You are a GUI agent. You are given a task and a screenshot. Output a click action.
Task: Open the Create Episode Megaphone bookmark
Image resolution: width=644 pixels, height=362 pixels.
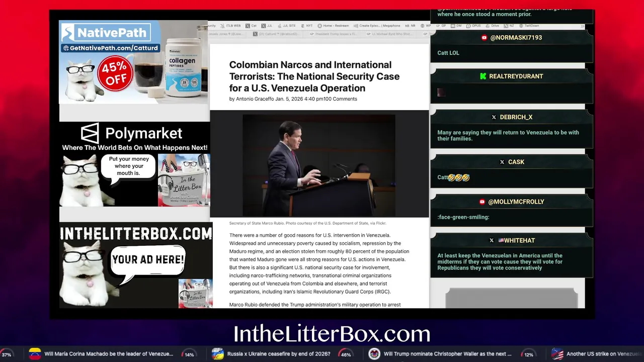[377, 26]
